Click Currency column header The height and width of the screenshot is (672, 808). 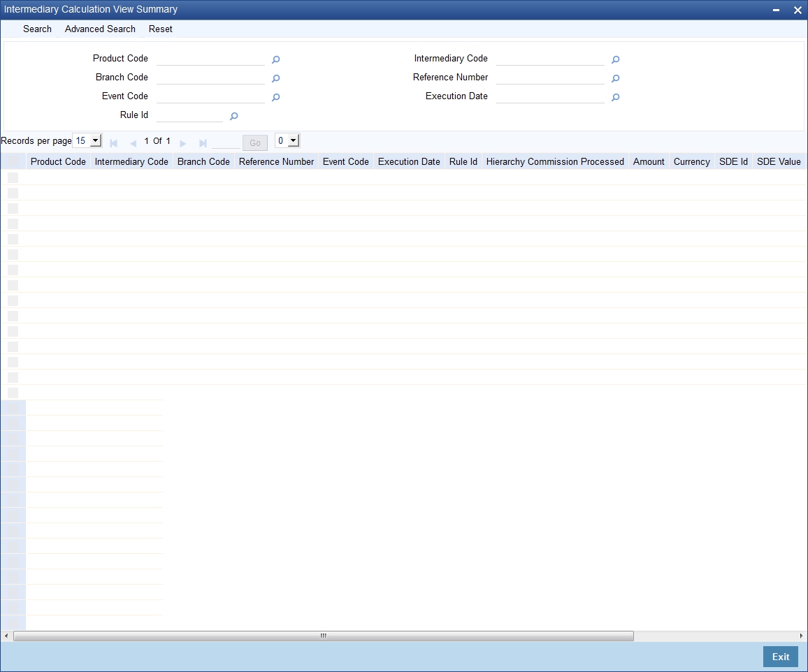(x=691, y=161)
